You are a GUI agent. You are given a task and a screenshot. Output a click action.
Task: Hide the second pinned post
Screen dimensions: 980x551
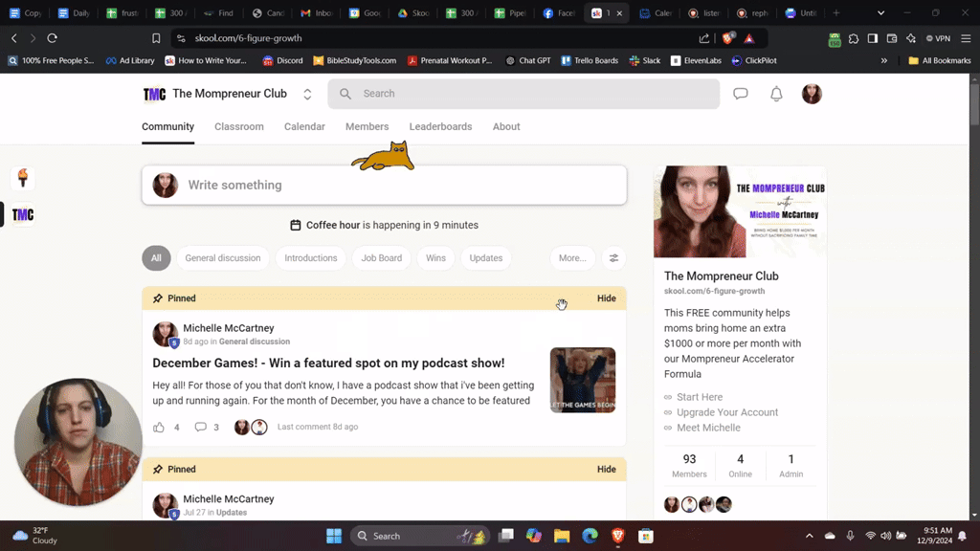coord(606,469)
